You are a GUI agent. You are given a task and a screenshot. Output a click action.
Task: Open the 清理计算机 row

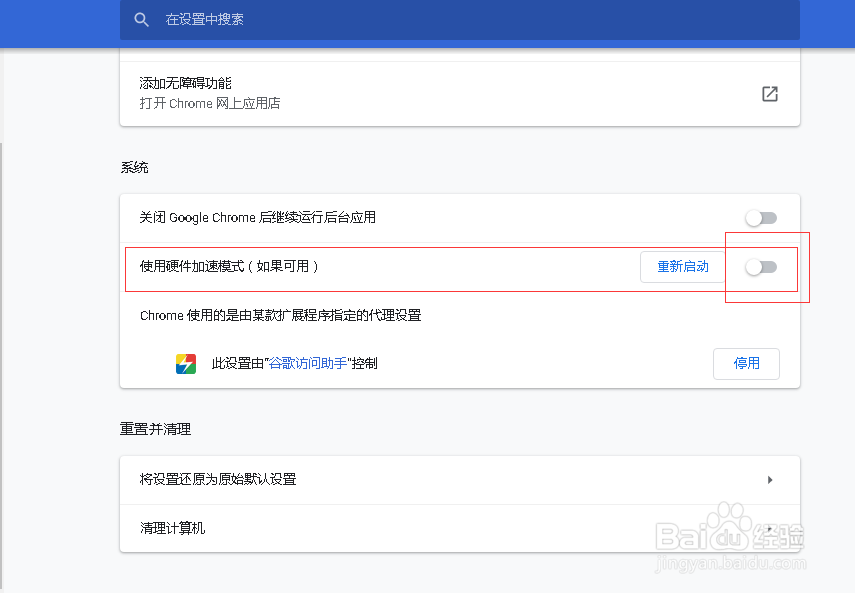[x=173, y=527]
